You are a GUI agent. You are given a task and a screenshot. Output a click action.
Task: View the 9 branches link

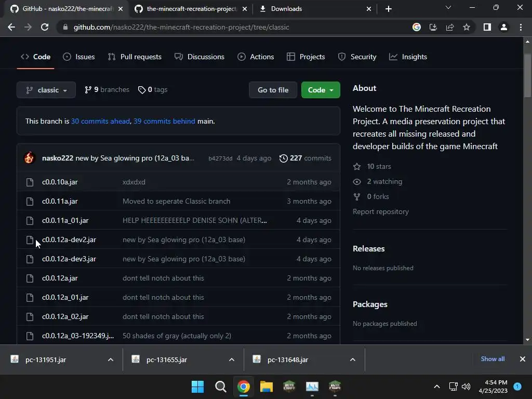click(x=107, y=89)
